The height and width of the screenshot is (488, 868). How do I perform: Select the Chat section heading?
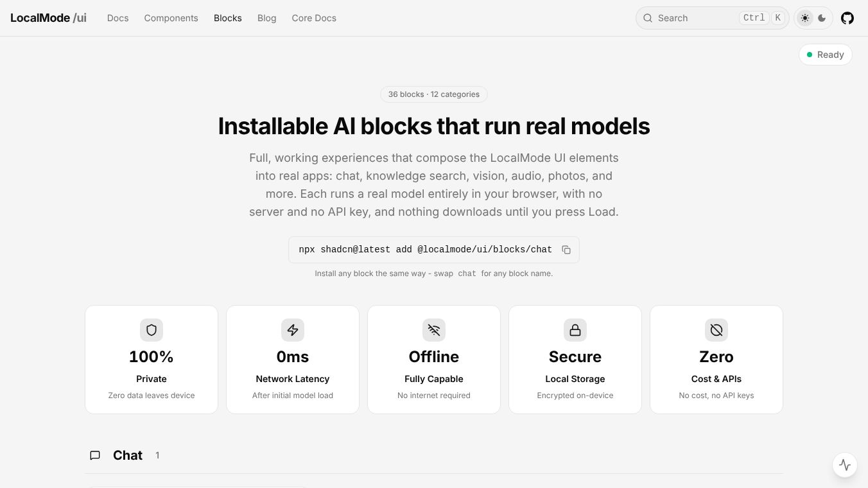(x=128, y=455)
